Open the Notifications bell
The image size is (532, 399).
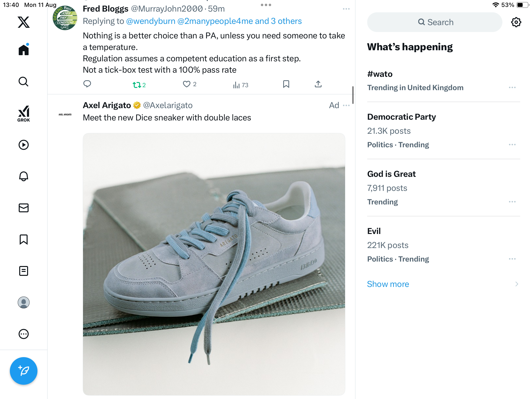(x=24, y=176)
